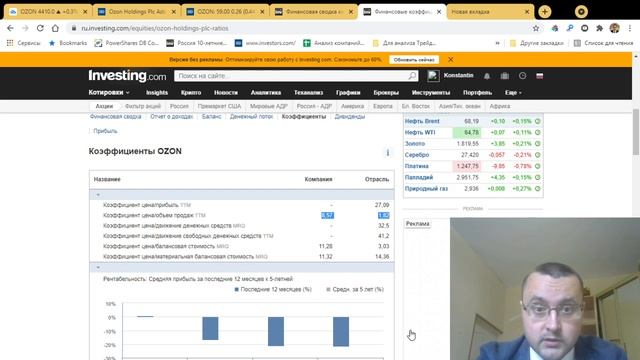The image size is (640, 360).
Task: Click the Investing.com logo
Action: [127, 76]
